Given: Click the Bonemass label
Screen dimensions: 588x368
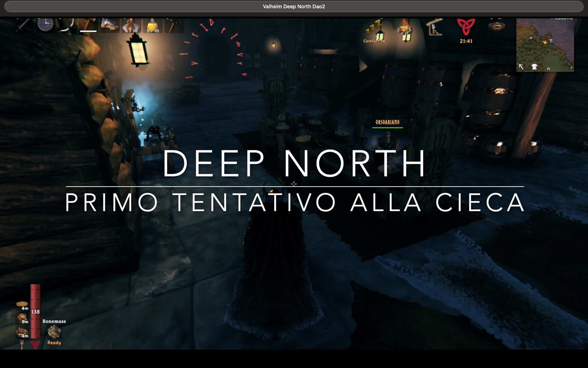Looking at the screenshot, I should click(x=54, y=321).
